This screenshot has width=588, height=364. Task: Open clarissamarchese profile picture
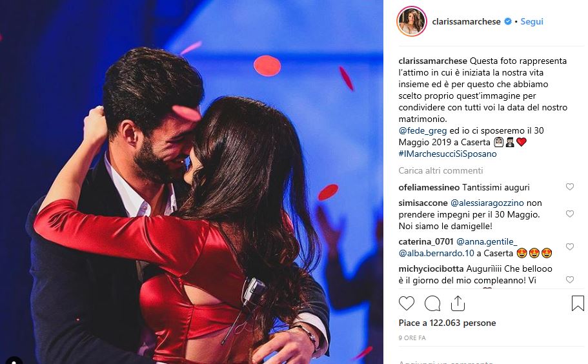coord(412,21)
